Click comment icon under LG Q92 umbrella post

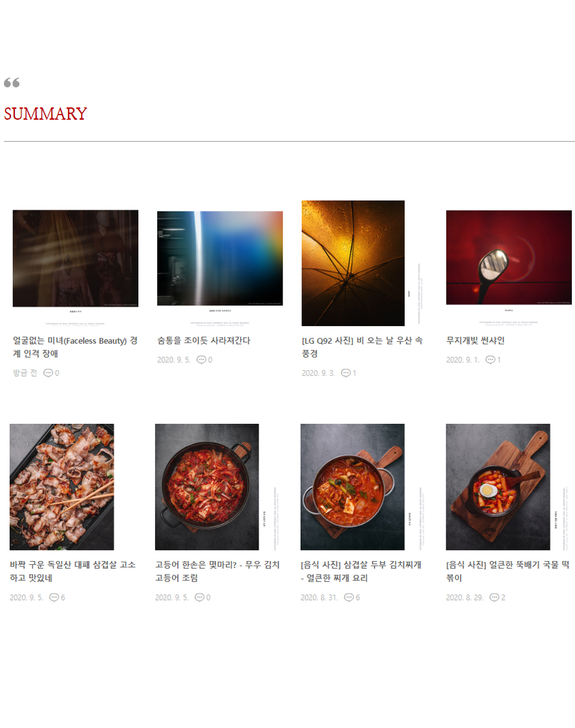pyautogui.click(x=346, y=373)
